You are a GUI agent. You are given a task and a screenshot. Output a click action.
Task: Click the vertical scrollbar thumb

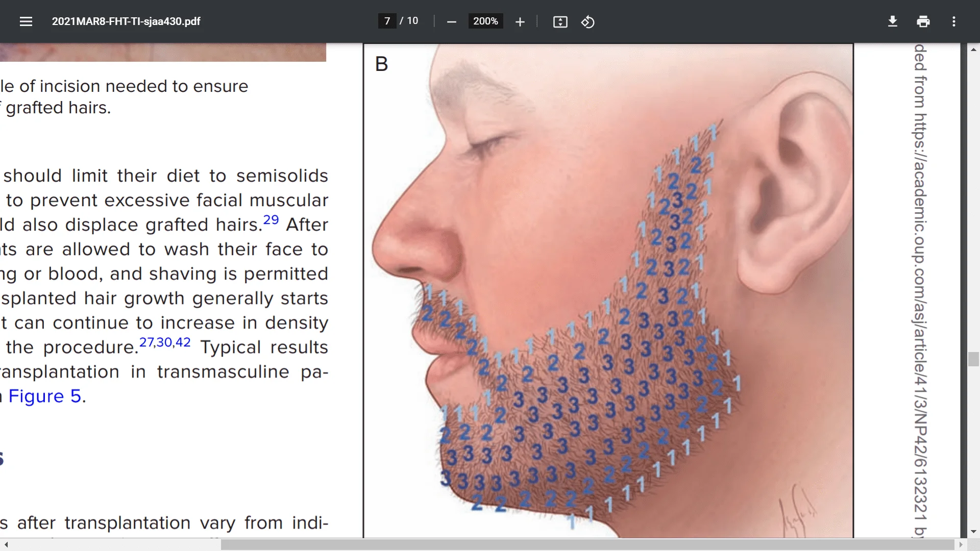[973, 359]
